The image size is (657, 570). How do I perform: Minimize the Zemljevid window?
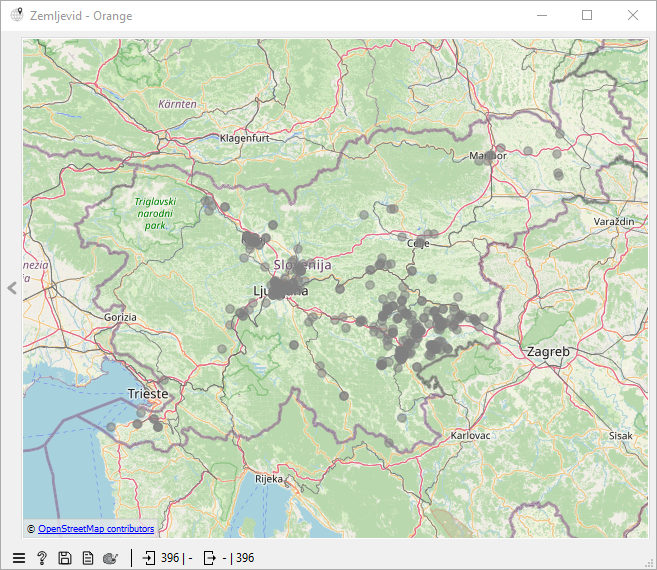[x=542, y=16]
